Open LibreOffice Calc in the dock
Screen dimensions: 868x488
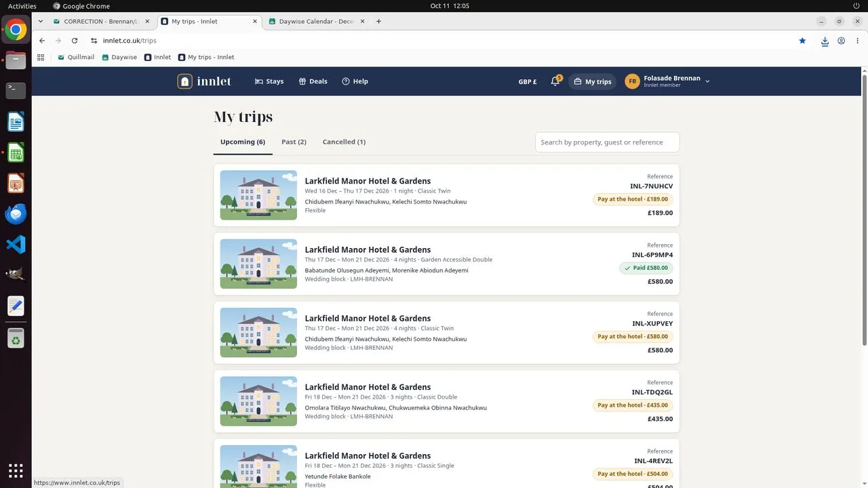tap(16, 152)
